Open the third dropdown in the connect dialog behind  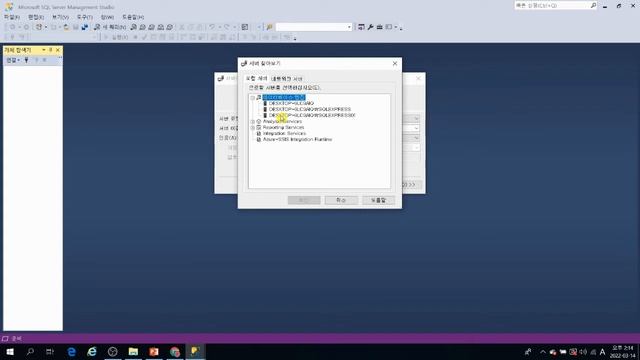416,138
